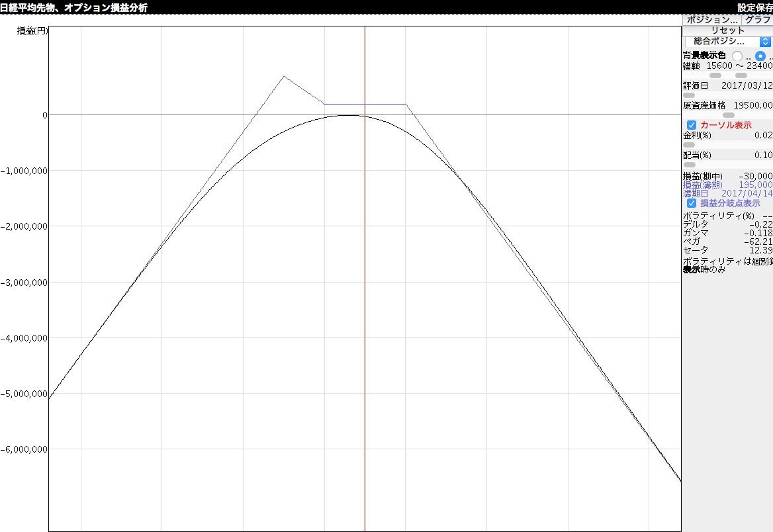Click the 原資産価格 slider handle
Viewport: 773px width, 532px height.
pos(728,115)
